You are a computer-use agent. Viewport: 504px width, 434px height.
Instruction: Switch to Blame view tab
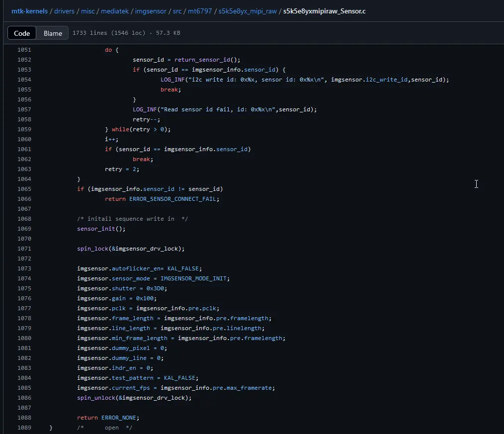pyautogui.click(x=53, y=33)
